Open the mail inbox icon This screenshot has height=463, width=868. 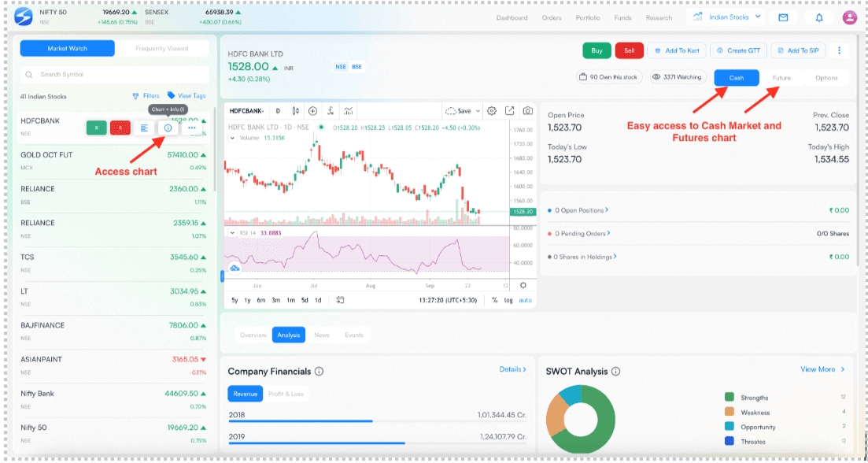point(782,17)
